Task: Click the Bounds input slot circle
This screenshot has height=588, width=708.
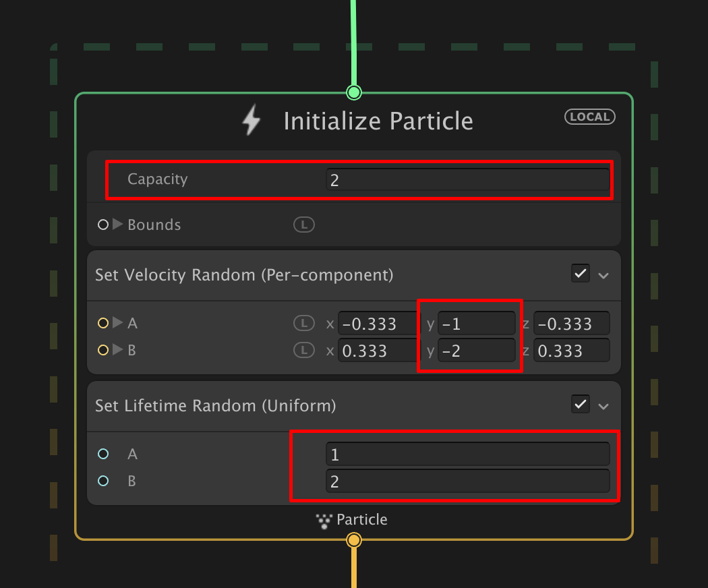Action: tap(102, 225)
